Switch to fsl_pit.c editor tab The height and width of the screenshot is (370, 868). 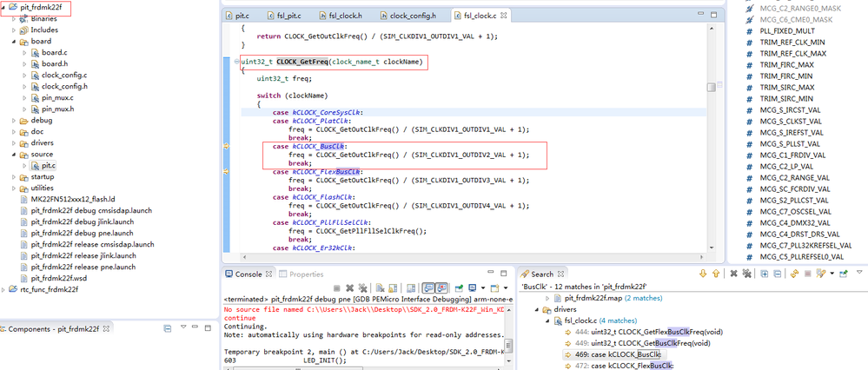coord(284,16)
